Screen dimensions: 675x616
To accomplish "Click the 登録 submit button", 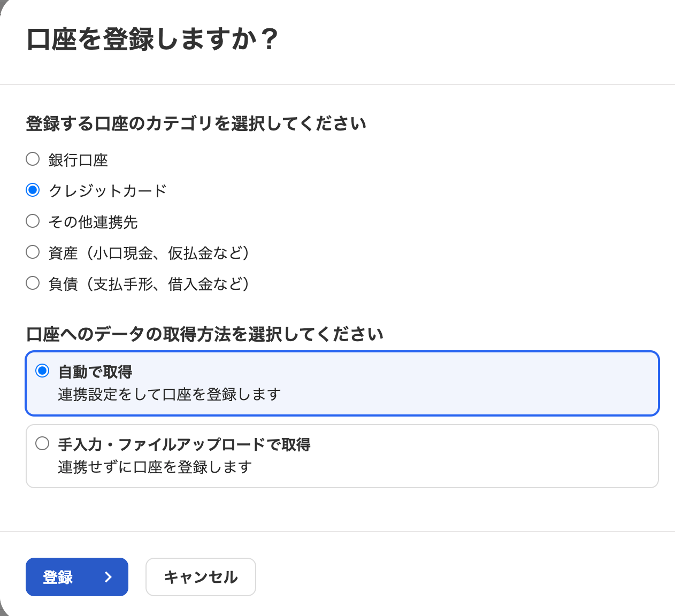I will (x=76, y=577).
